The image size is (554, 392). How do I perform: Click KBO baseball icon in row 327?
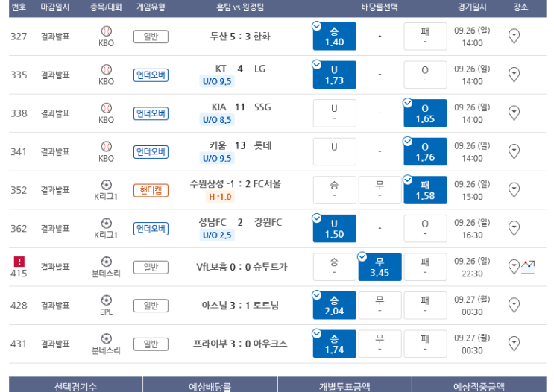click(x=107, y=31)
